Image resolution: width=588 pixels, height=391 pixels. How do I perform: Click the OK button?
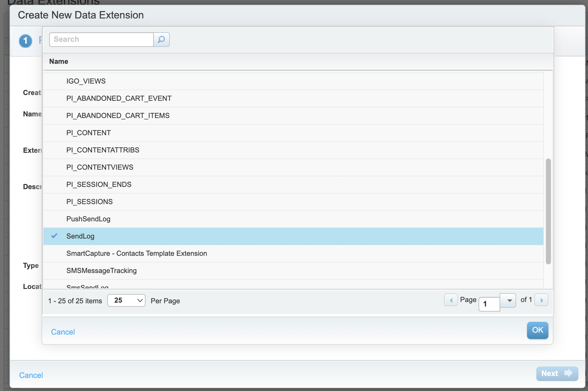(x=538, y=330)
